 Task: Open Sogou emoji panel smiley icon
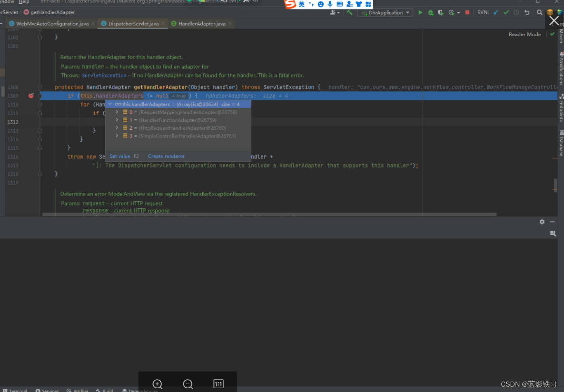point(321,4)
